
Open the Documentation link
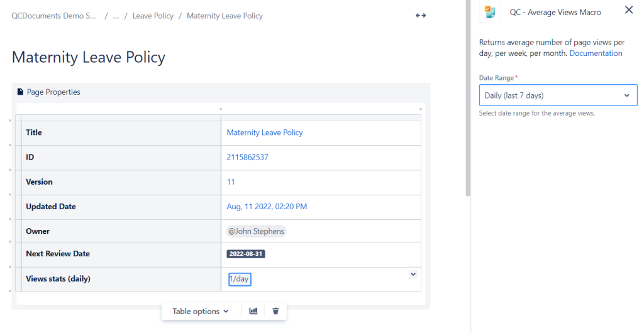click(x=596, y=53)
